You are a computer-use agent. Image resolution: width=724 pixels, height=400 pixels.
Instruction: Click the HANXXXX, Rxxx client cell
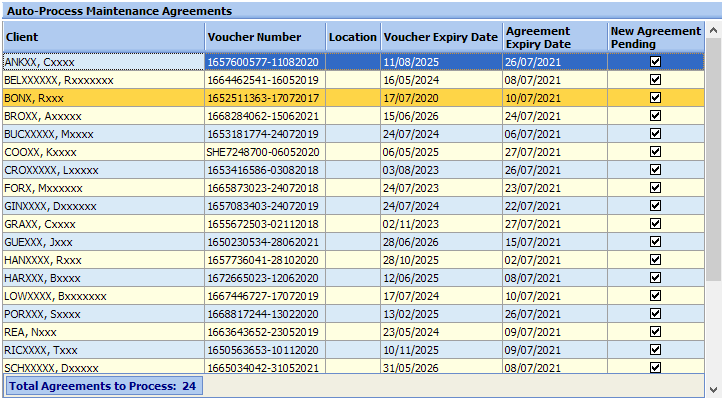104,260
